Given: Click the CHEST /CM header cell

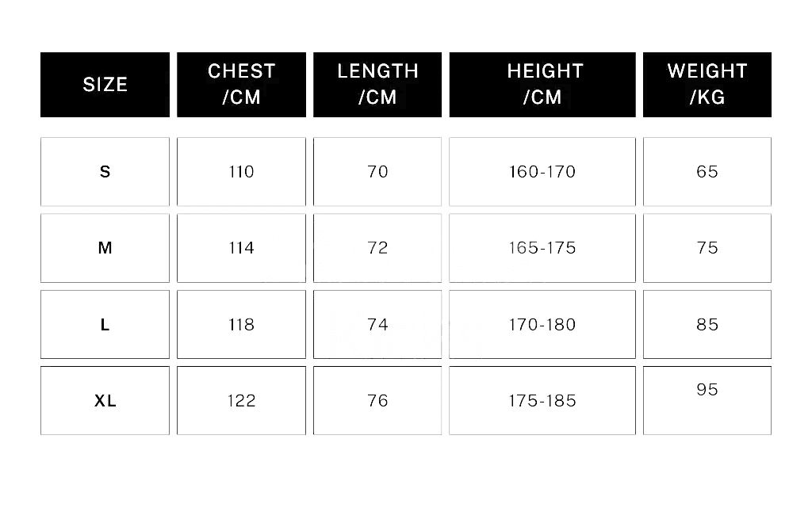Looking at the screenshot, I should tap(241, 85).
